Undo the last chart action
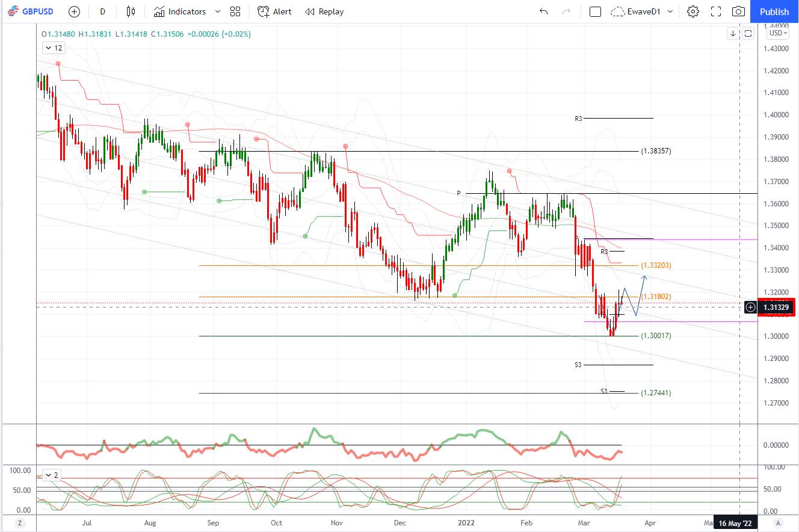Image resolution: width=799 pixels, height=532 pixels. (544, 11)
